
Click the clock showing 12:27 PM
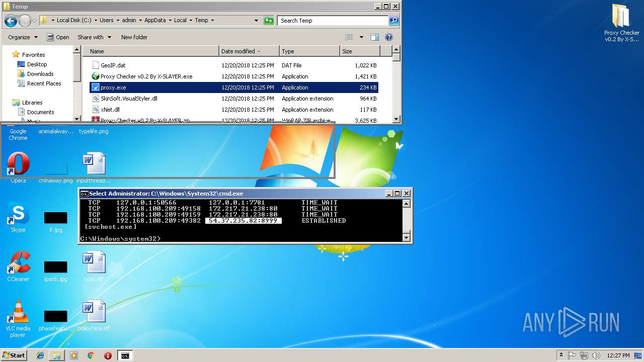click(x=618, y=355)
